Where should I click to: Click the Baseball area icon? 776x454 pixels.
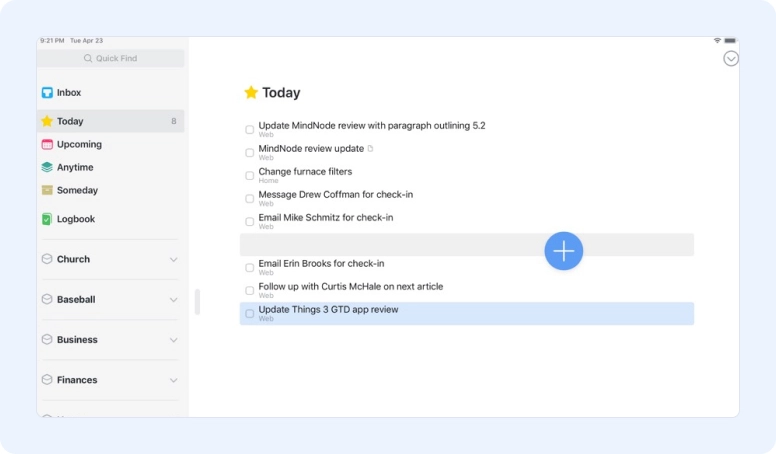point(47,299)
